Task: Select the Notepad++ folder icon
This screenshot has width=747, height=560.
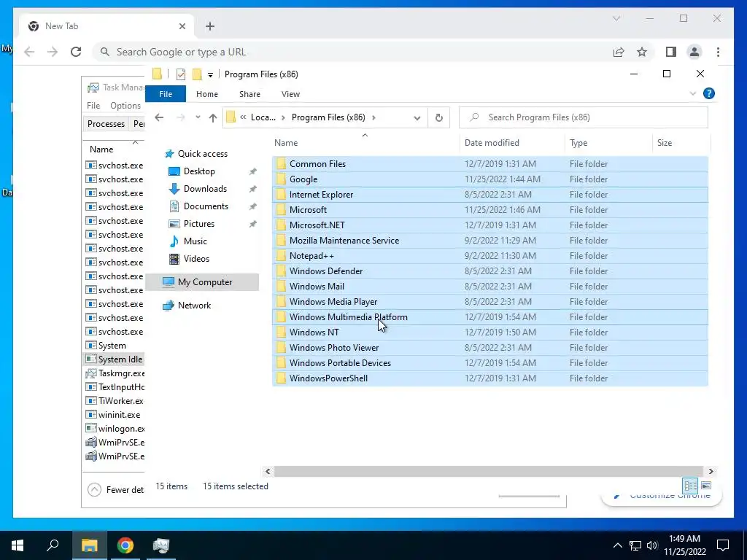Action: pyautogui.click(x=281, y=256)
